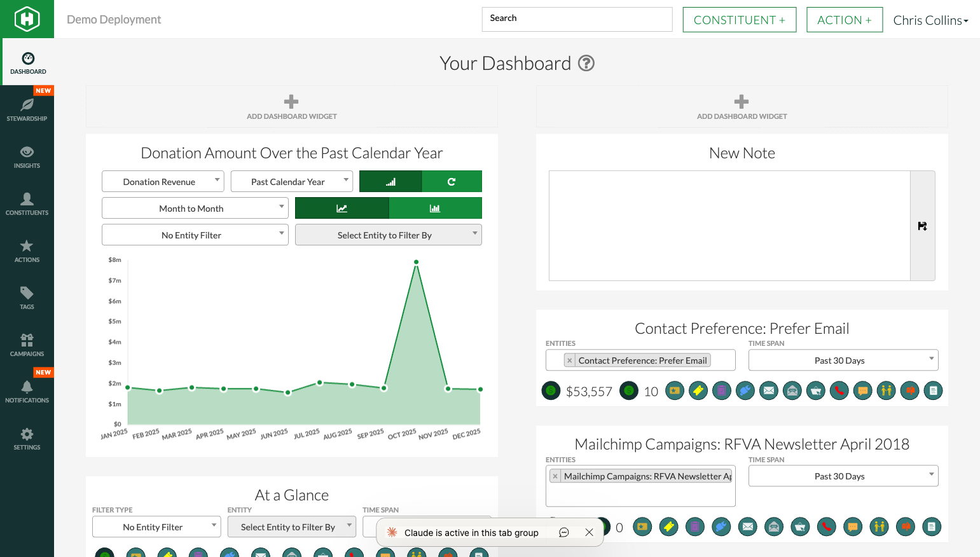Open Settings from the sidebar menu
This screenshot has width=980, height=557.
pyautogui.click(x=27, y=439)
